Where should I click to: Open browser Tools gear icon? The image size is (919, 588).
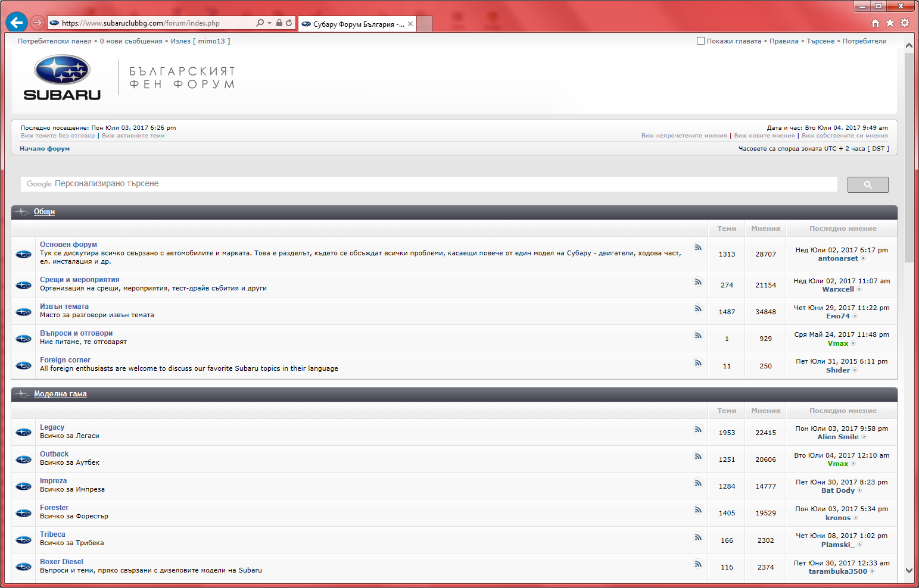click(905, 23)
